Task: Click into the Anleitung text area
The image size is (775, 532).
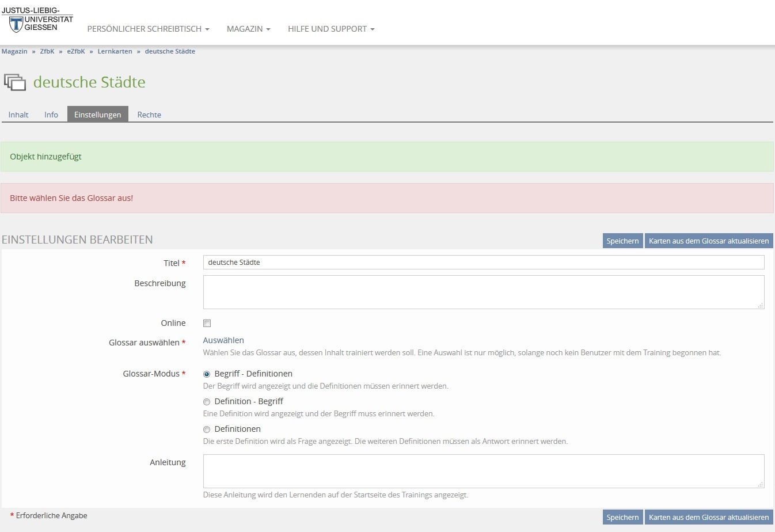Action: tap(484, 471)
